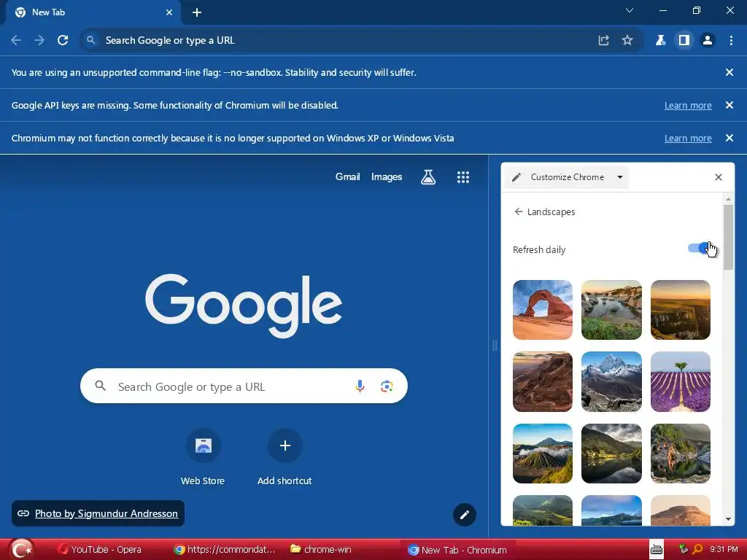Click the side panel scrollbar thumb
The image size is (747, 560).
(728, 237)
